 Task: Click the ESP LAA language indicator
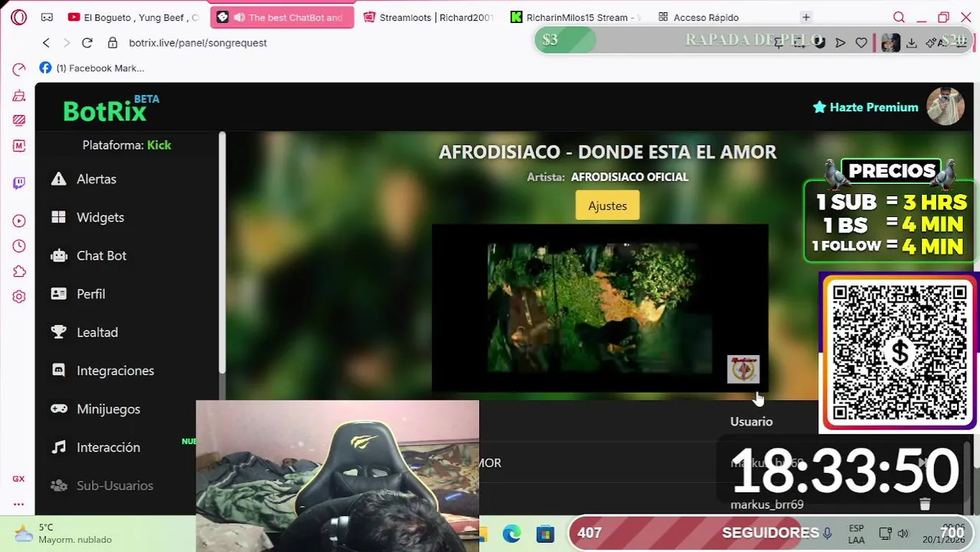(x=857, y=534)
